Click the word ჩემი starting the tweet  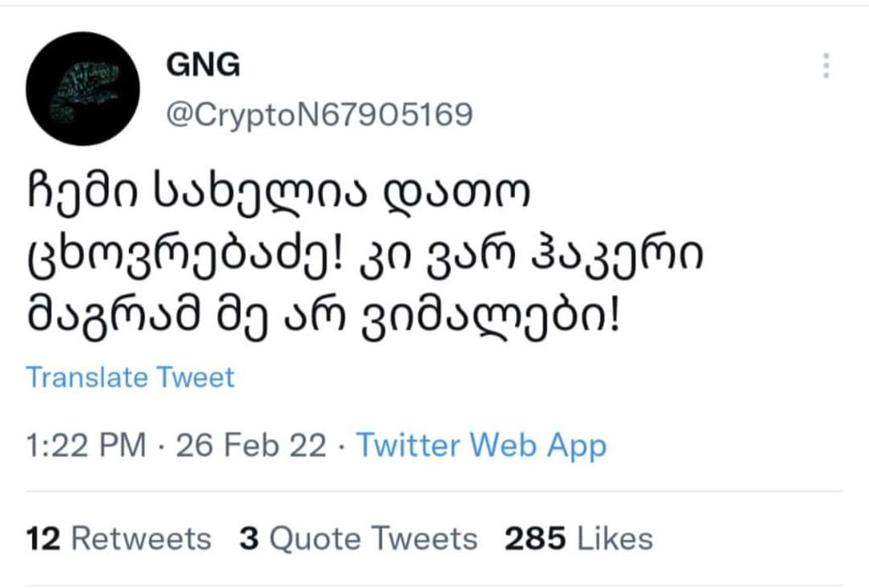point(82,193)
